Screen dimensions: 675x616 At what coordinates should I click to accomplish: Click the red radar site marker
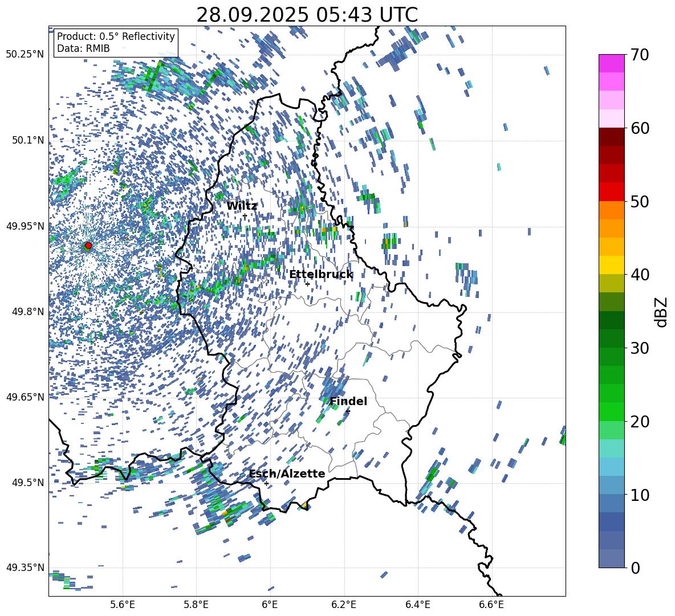point(88,246)
